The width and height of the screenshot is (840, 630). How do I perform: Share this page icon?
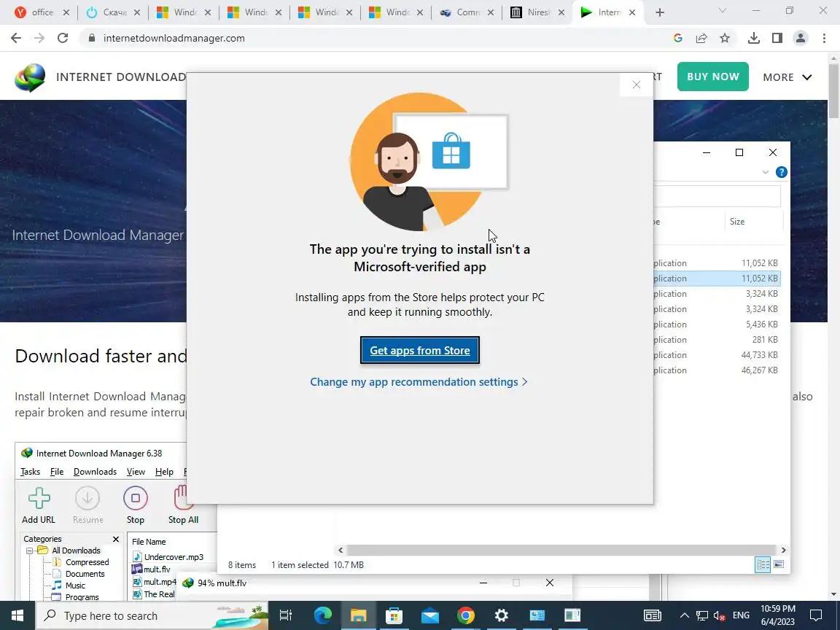click(701, 38)
